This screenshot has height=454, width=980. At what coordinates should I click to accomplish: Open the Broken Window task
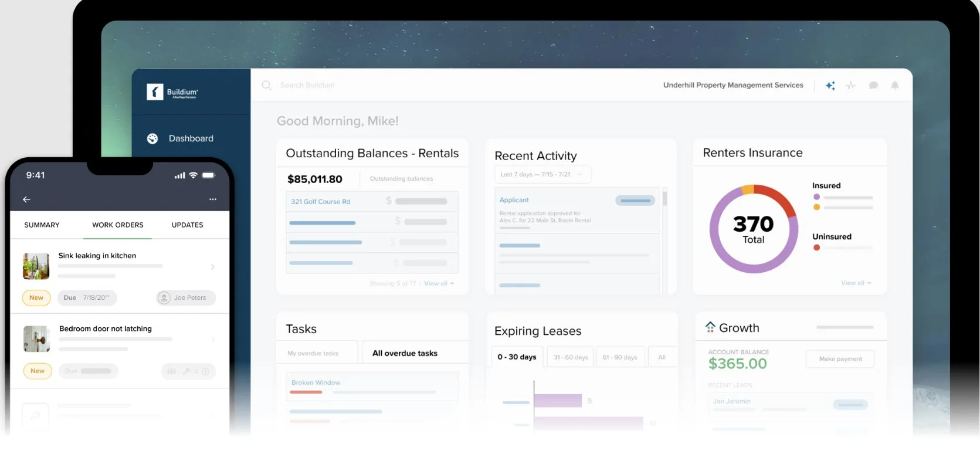coord(372,386)
